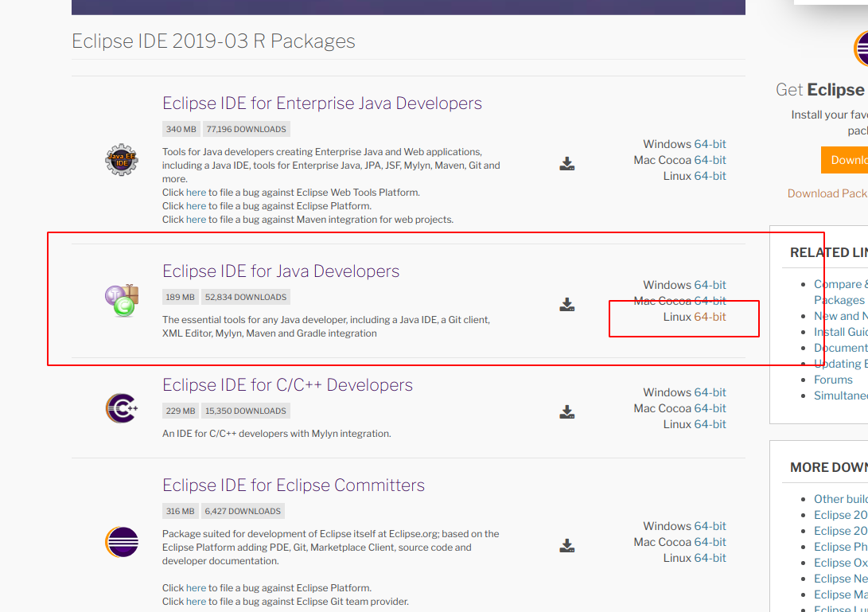Click the Java Developers package icon
Image resolution: width=868 pixels, height=612 pixels.
[122, 301]
